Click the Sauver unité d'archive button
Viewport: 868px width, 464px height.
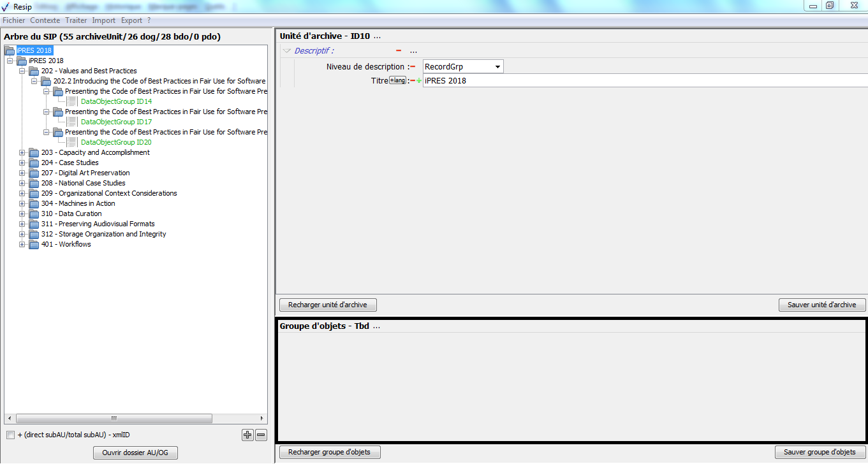pos(821,305)
